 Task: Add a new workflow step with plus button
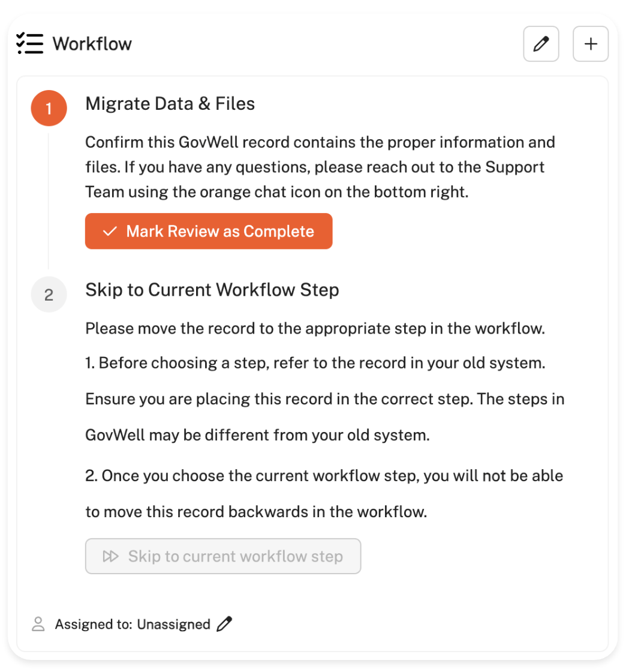(x=591, y=44)
